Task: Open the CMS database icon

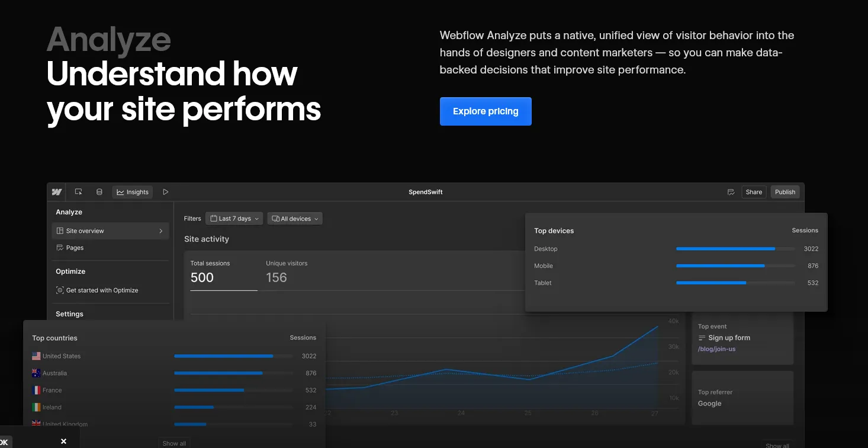Action: coord(99,192)
